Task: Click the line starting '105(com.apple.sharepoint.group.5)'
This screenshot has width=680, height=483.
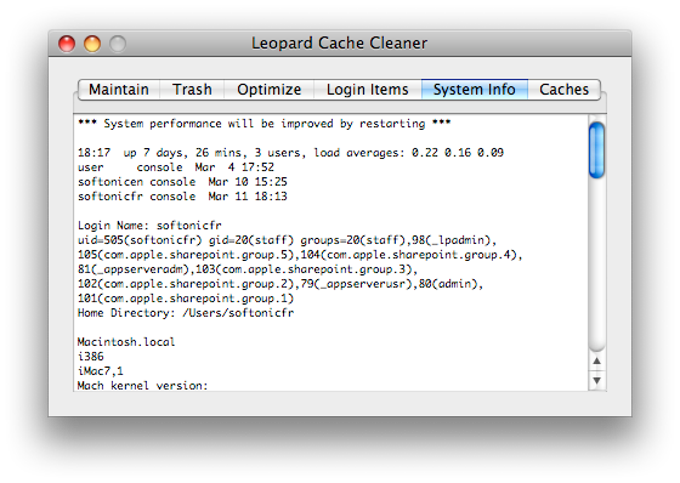Action: [x=300, y=255]
